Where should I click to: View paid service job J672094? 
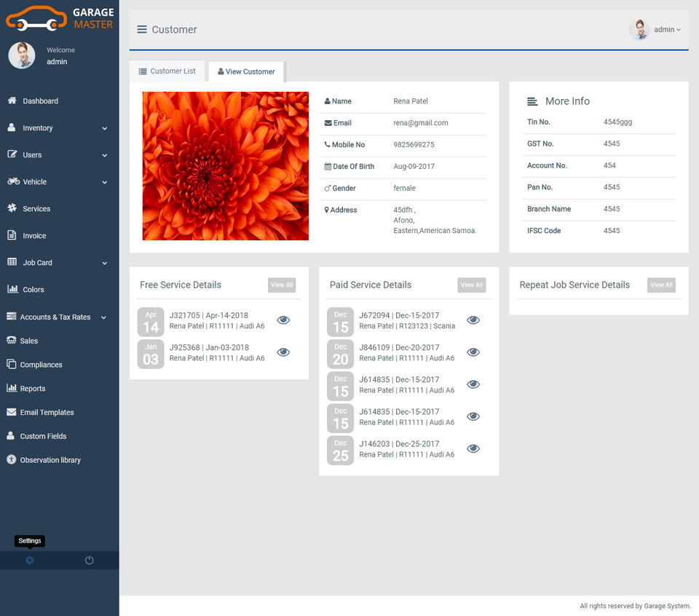pyautogui.click(x=473, y=320)
